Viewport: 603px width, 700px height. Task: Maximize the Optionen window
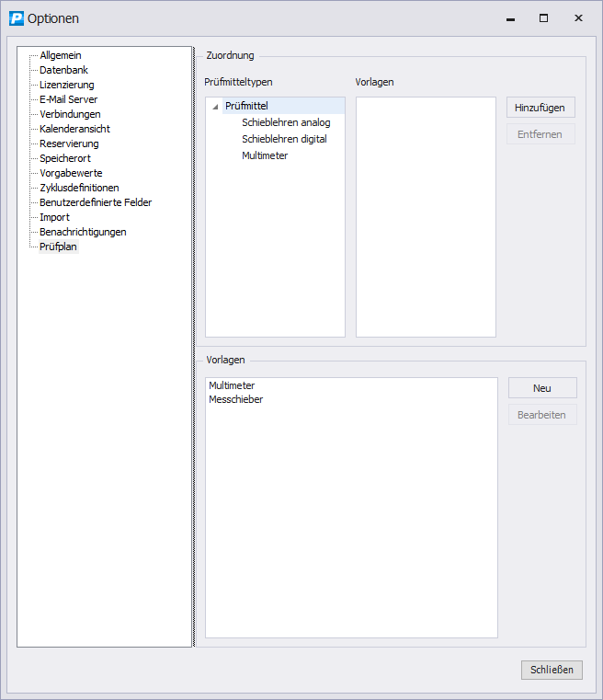coord(543,18)
